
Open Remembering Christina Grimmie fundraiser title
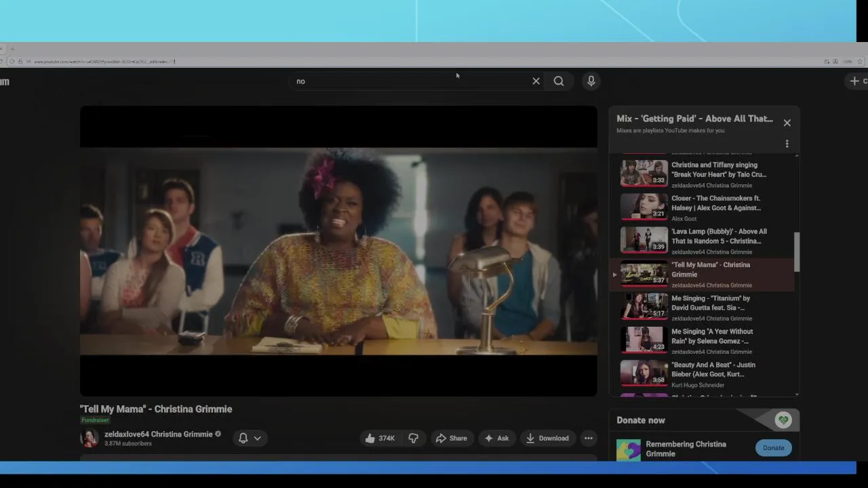(686, 449)
